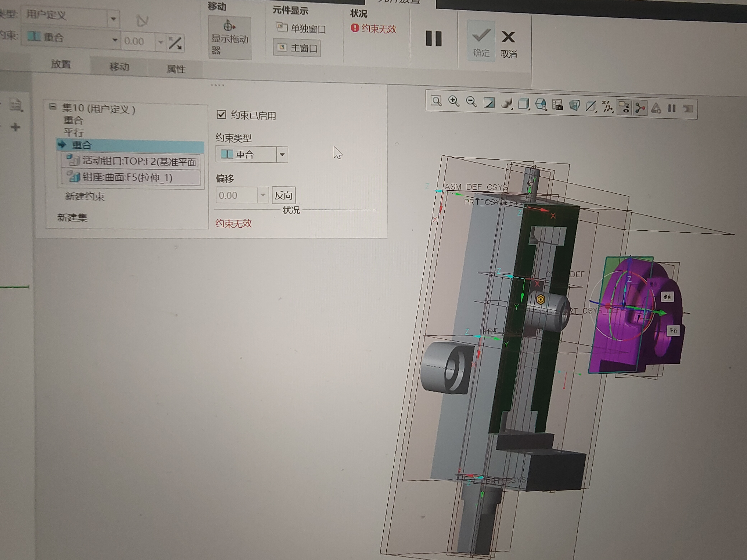This screenshot has height=560, width=747.
Task: Select the 单独窗口 display option
Action: click(x=301, y=28)
